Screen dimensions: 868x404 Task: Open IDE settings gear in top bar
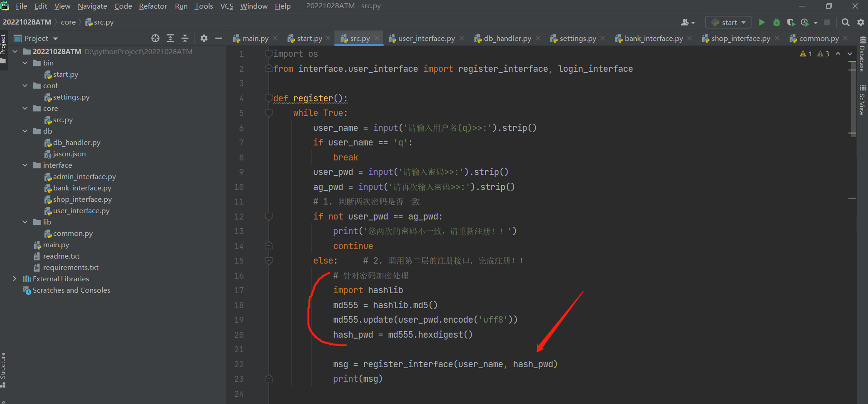860,22
